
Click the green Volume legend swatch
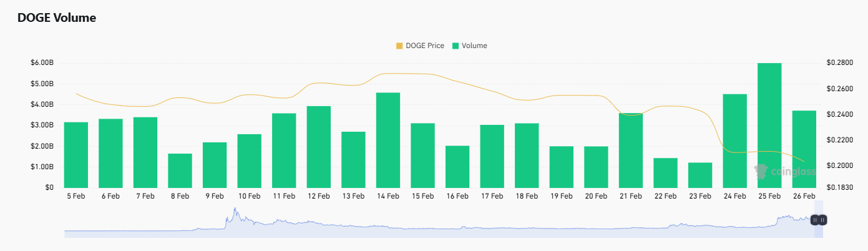click(x=456, y=46)
